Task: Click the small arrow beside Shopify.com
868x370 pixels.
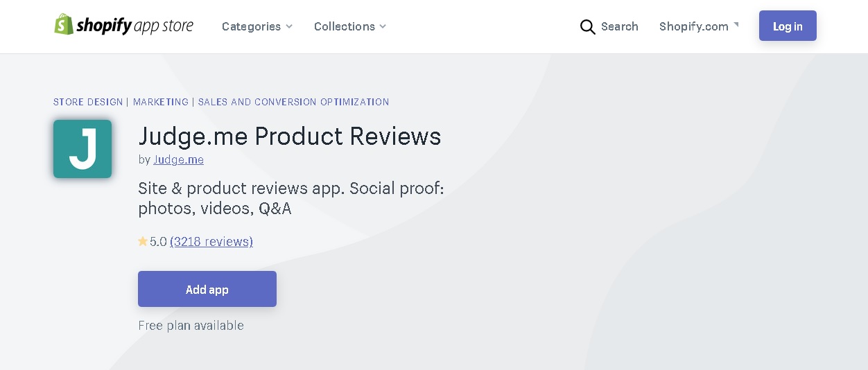Action: coord(736,24)
